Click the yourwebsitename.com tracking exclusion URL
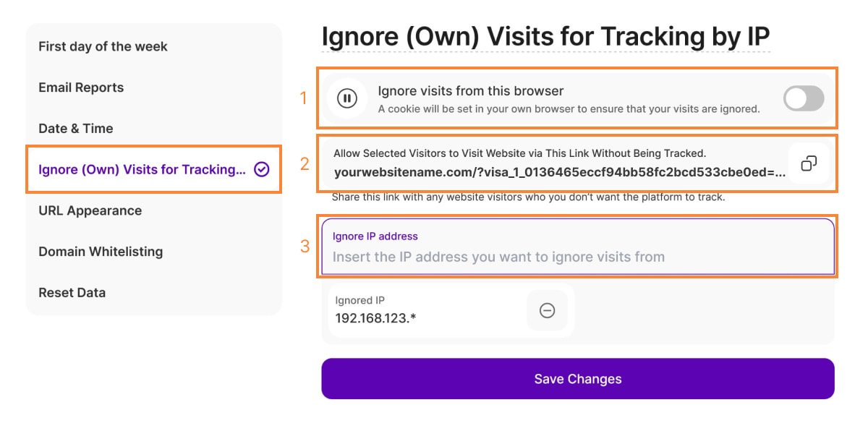Screen dimensions: 868x423 click(558, 174)
